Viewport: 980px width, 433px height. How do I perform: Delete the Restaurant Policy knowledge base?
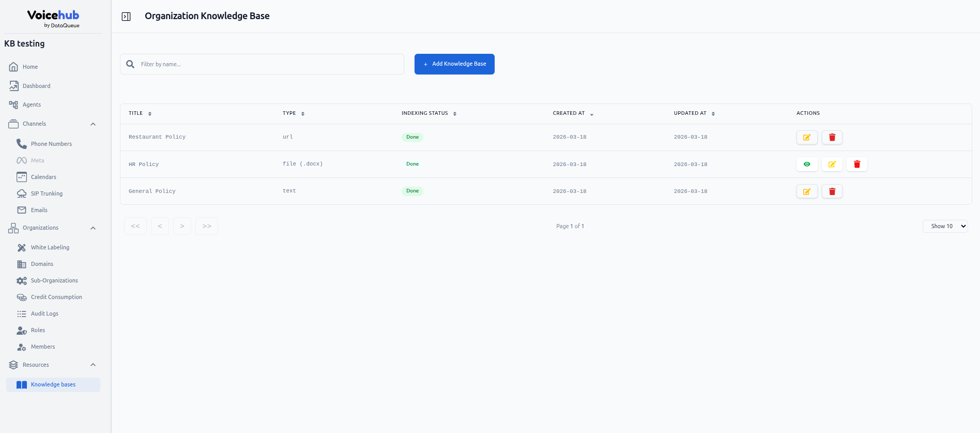(x=832, y=138)
